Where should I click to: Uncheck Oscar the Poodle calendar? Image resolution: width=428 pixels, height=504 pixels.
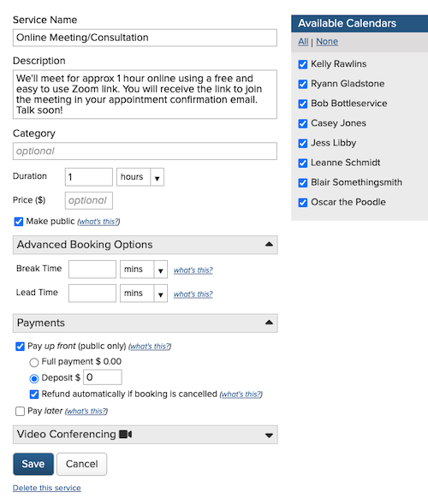pos(302,203)
